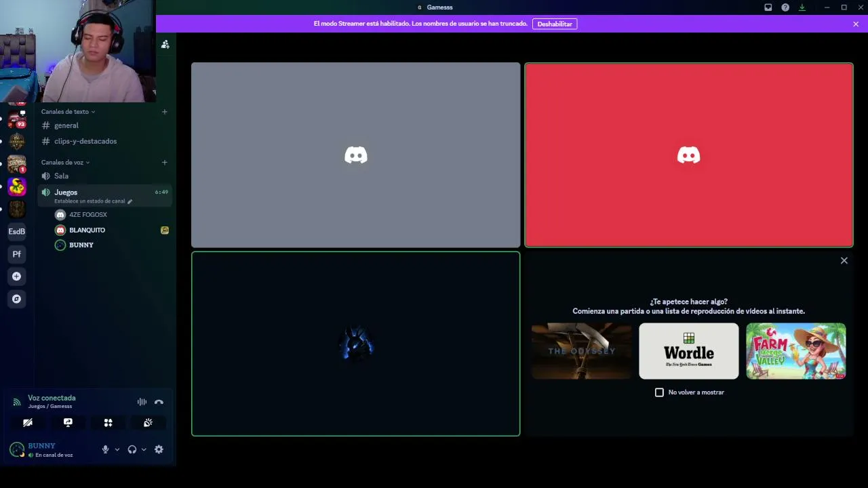Click the add a server plus icon
The image size is (868, 488).
pos(17,277)
